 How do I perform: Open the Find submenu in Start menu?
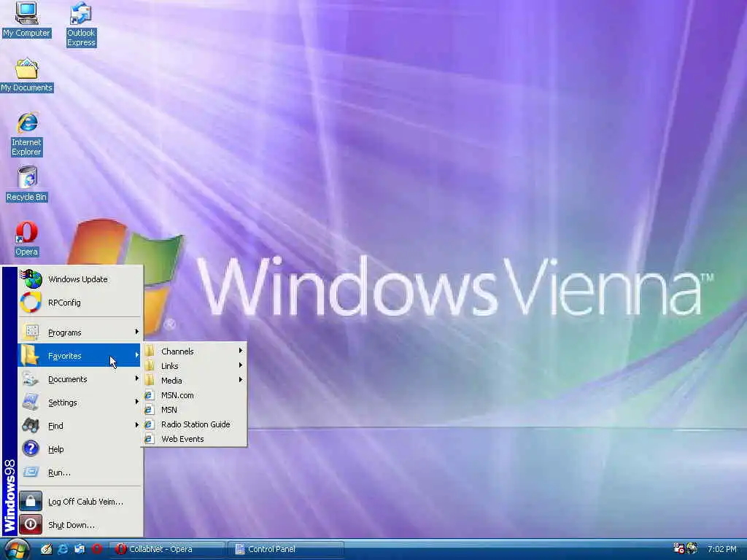[x=80, y=425]
